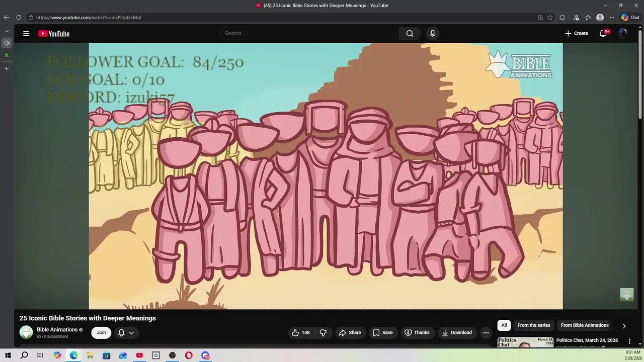Open Bible Animations watermark logo in video

(519, 64)
